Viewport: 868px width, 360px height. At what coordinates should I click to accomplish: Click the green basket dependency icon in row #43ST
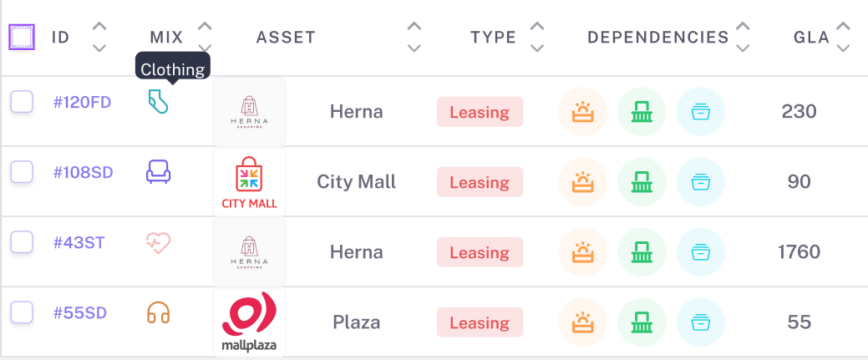click(642, 252)
